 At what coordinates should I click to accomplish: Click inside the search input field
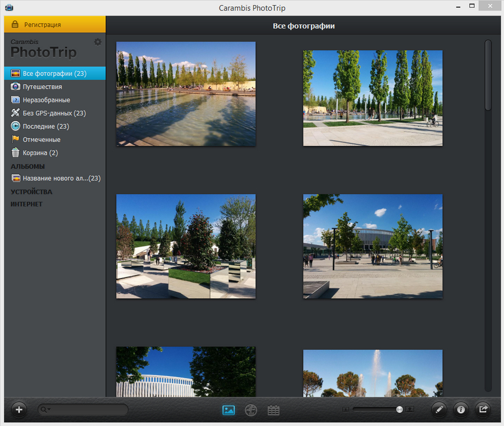tap(88, 410)
